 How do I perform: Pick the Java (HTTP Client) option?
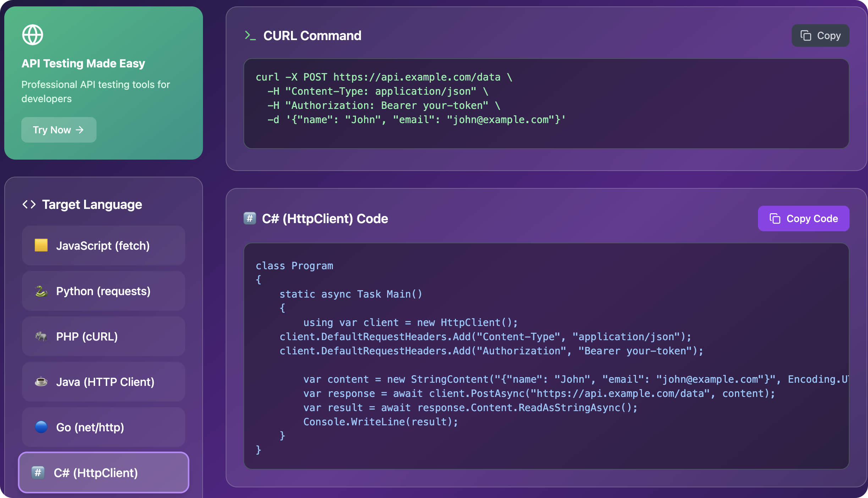[x=103, y=382]
